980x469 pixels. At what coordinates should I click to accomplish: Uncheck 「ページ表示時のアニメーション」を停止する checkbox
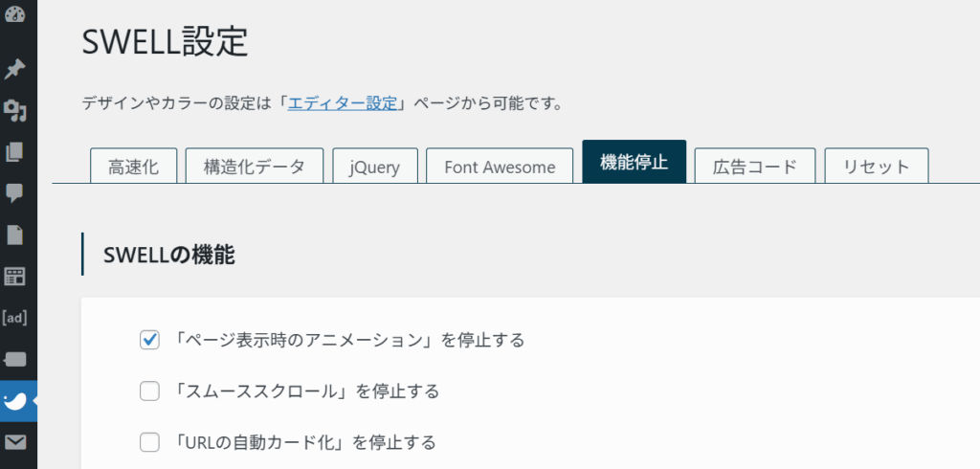[x=149, y=340]
